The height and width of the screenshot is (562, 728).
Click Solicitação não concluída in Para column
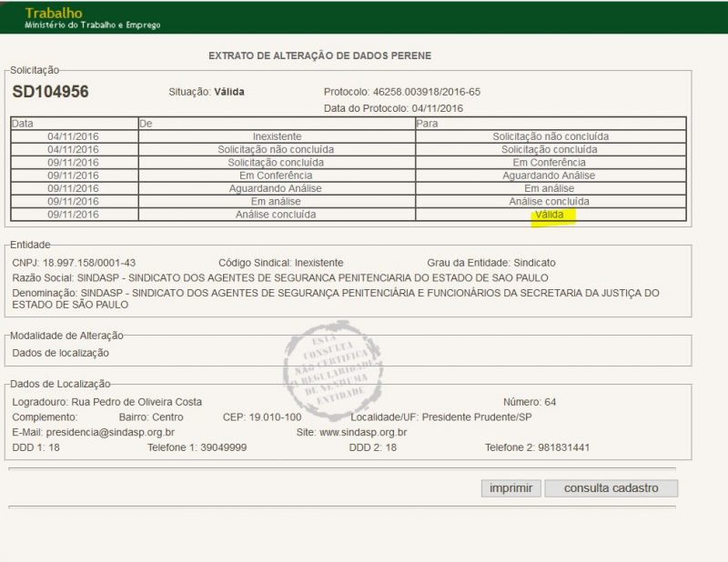pos(551,136)
